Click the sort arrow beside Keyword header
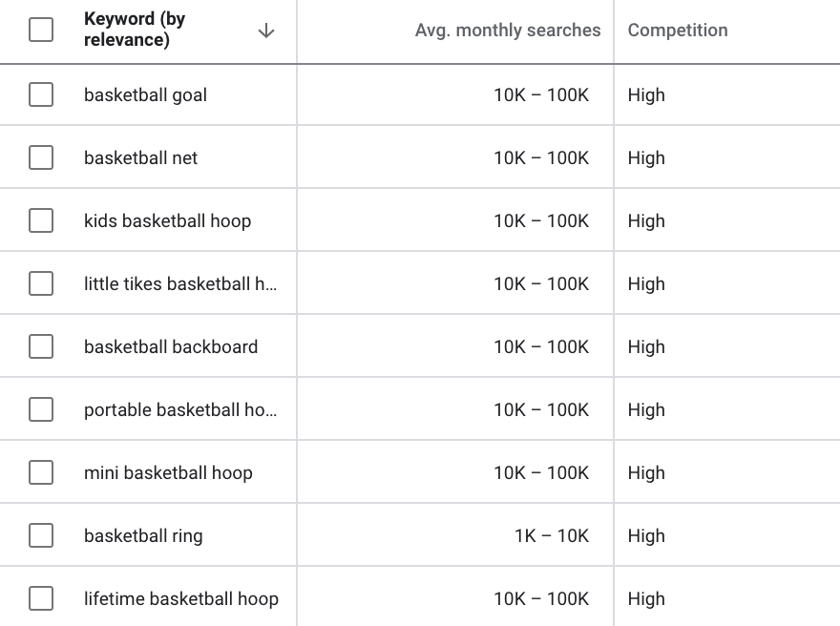This screenshot has width=840, height=626. coord(266,31)
